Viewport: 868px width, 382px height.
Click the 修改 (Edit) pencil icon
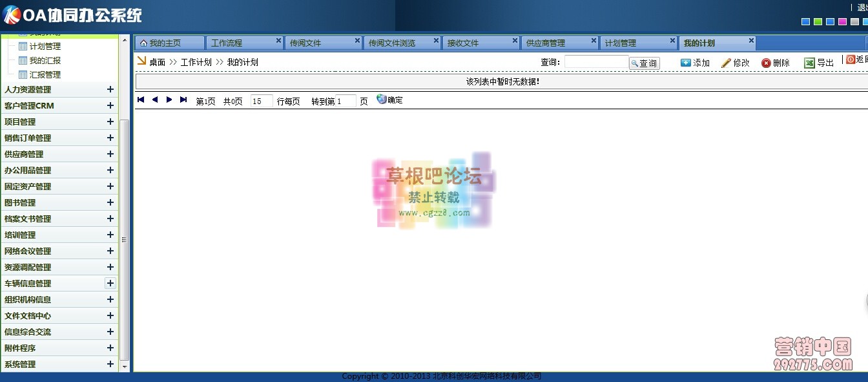tap(726, 63)
